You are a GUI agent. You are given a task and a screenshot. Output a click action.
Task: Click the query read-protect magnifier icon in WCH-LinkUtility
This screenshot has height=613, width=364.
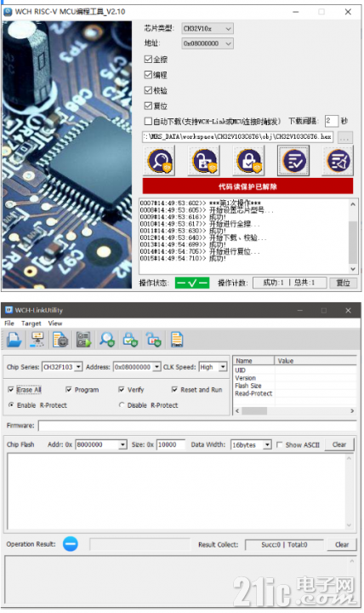click(x=106, y=340)
